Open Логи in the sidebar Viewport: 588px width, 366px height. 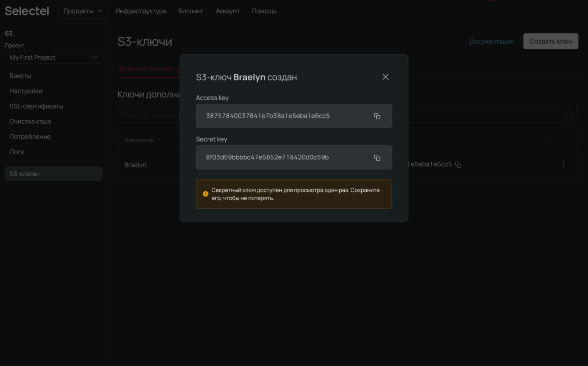point(17,152)
